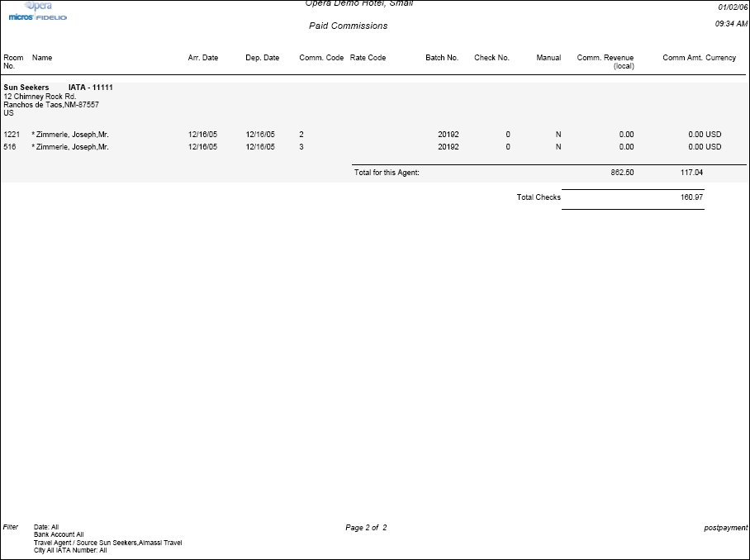Click the Total for this Agent label
Viewport: 750px width, 560px height.
pos(387,172)
